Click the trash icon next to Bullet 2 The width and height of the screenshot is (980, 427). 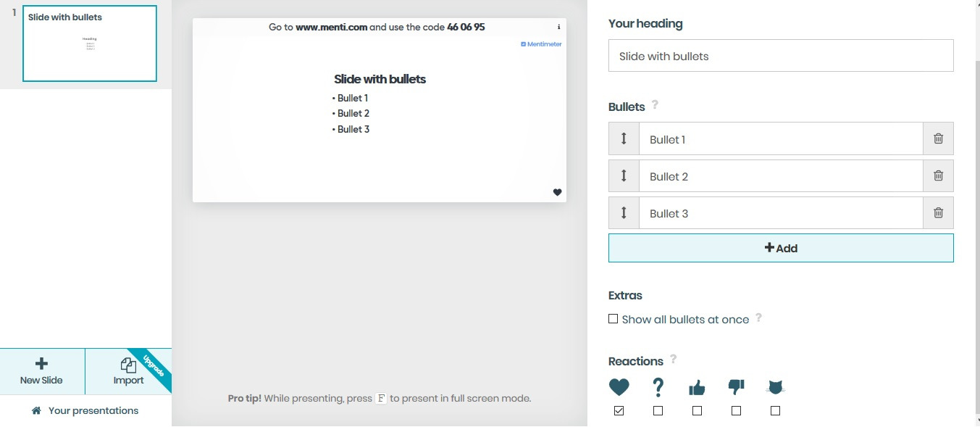pyautogui.click(x=938, y=175)
